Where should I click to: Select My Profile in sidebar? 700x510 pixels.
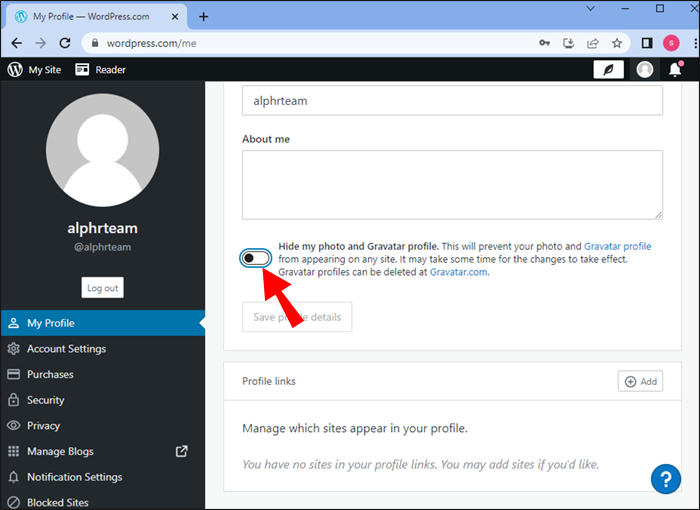(x=103, y=323)
